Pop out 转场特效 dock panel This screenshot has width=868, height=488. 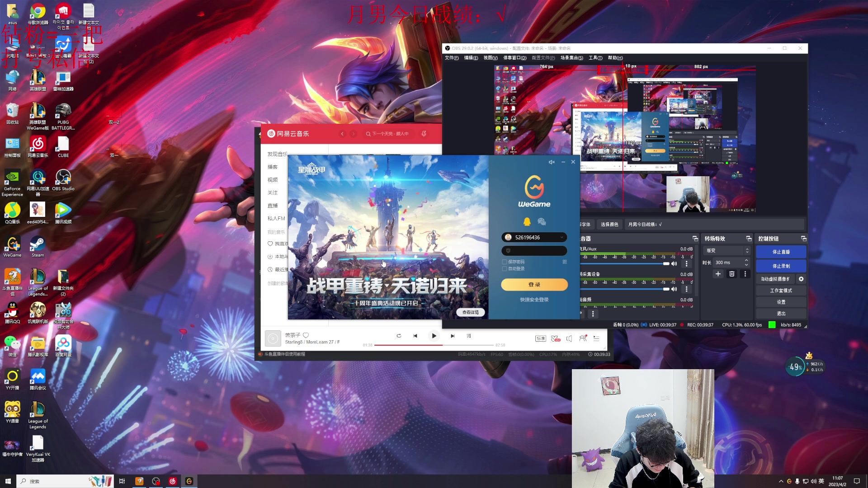click(x=749, y=239)
